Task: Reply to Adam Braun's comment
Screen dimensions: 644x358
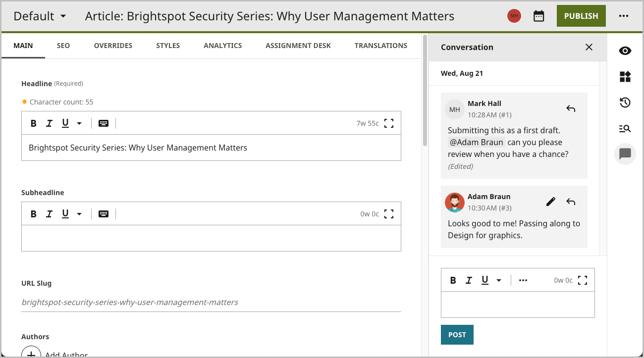Action: (x=571, y=202)
